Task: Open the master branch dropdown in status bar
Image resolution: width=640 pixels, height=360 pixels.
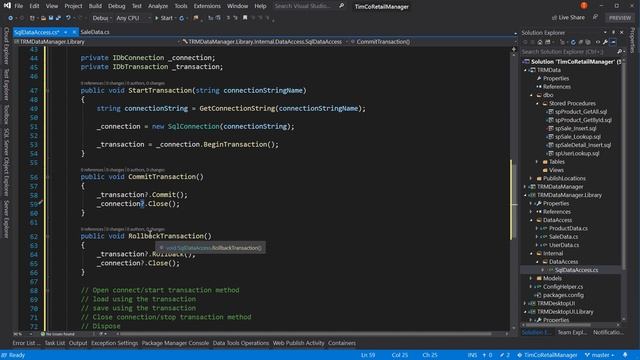Action: (x=600, y=355)
